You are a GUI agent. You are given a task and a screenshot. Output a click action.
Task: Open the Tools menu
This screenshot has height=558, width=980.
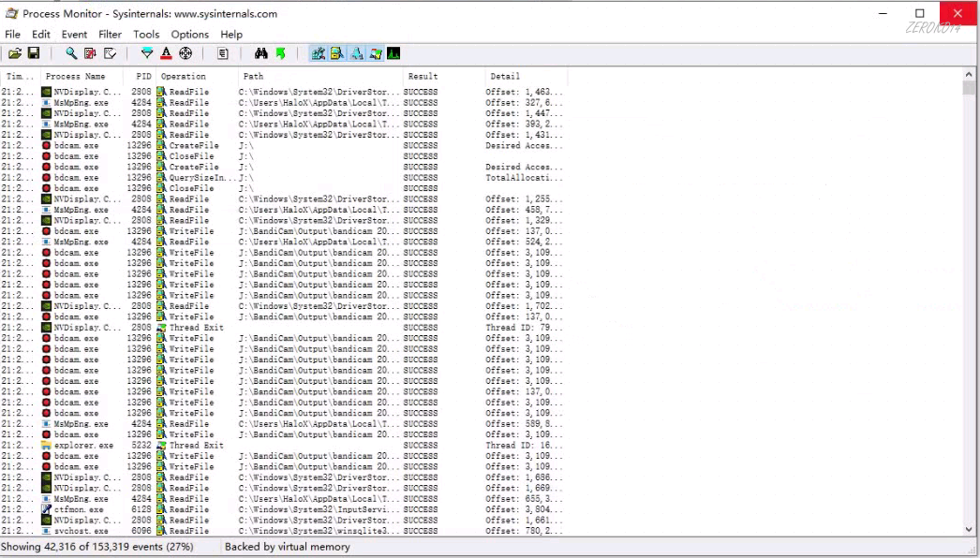point(146,35)
